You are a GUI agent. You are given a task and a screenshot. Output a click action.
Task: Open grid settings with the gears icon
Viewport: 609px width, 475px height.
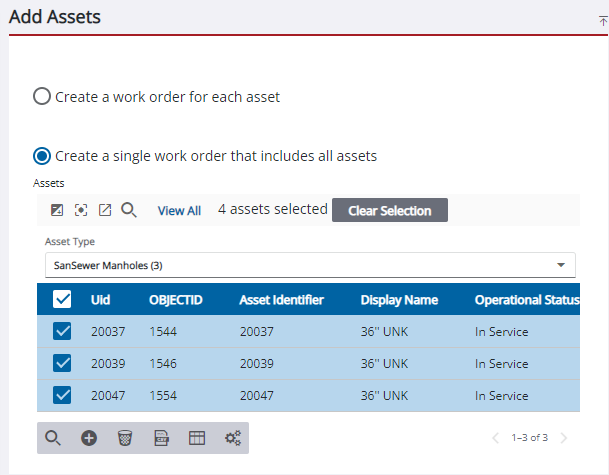pyautogui.click(x=233, y=438)
